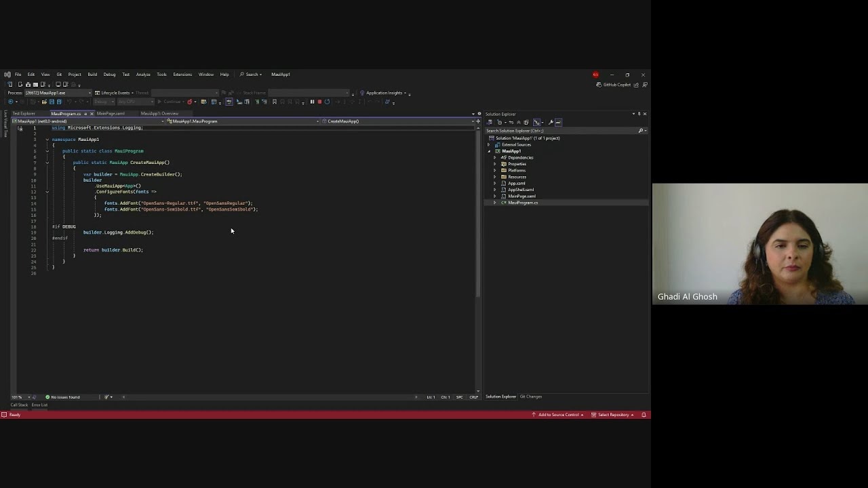The height and width of the screenshot is (488, 868).
Task: Expand the Resources folder
Action: 496,176
